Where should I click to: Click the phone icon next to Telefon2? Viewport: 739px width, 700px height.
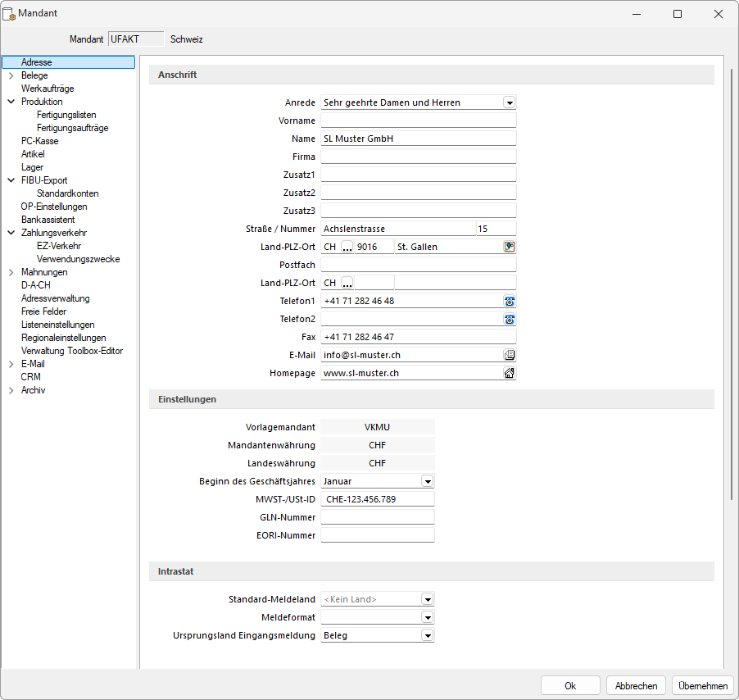(x=510, y=319)
